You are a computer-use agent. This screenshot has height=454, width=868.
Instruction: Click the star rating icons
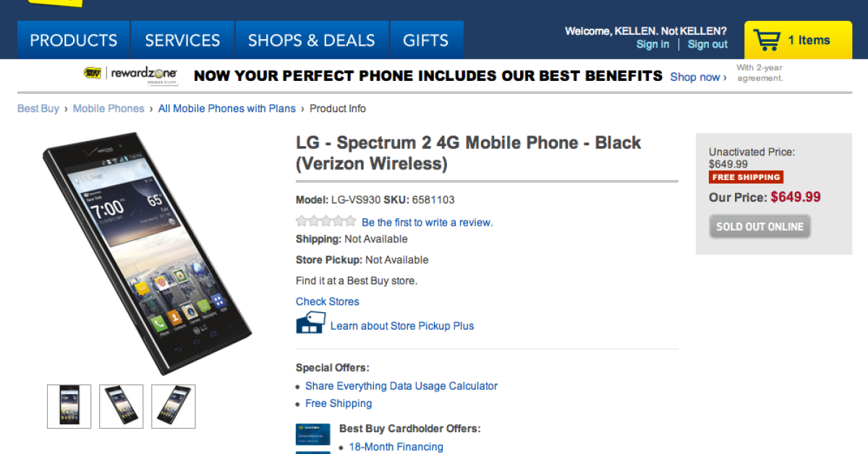click(x=325, y=221)
